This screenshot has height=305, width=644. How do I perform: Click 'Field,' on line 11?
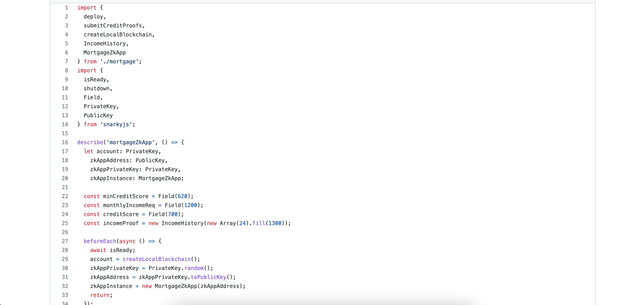coord(93,97)
